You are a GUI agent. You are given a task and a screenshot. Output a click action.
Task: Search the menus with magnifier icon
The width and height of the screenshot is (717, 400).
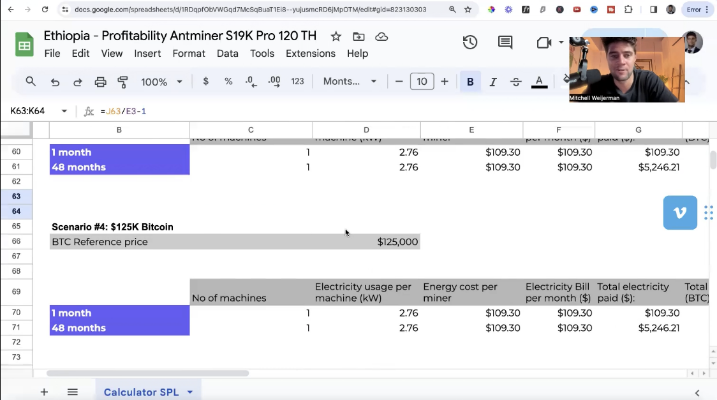(x=30, y=82)
